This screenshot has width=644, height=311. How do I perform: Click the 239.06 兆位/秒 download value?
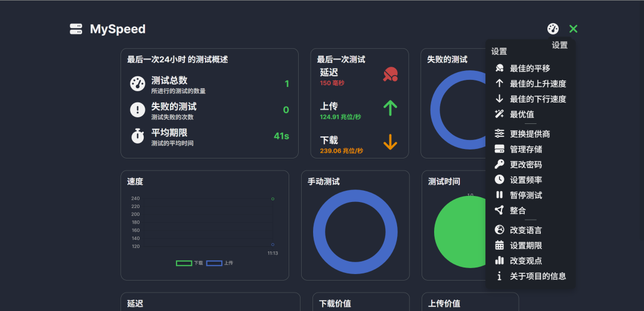[342, 151]
